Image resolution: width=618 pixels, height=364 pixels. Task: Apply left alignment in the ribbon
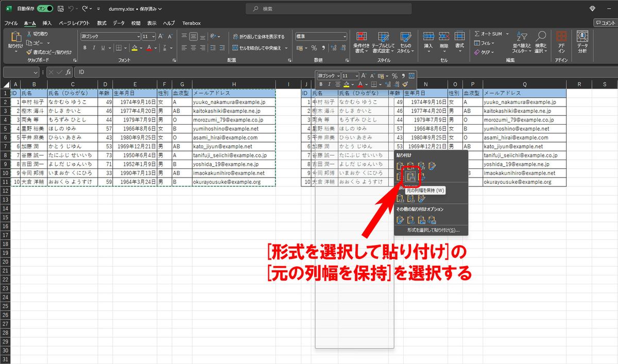coord(184,48)
